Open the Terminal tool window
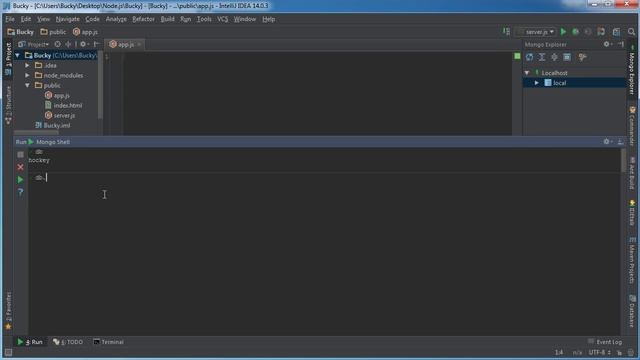 (x=109, y=342)
